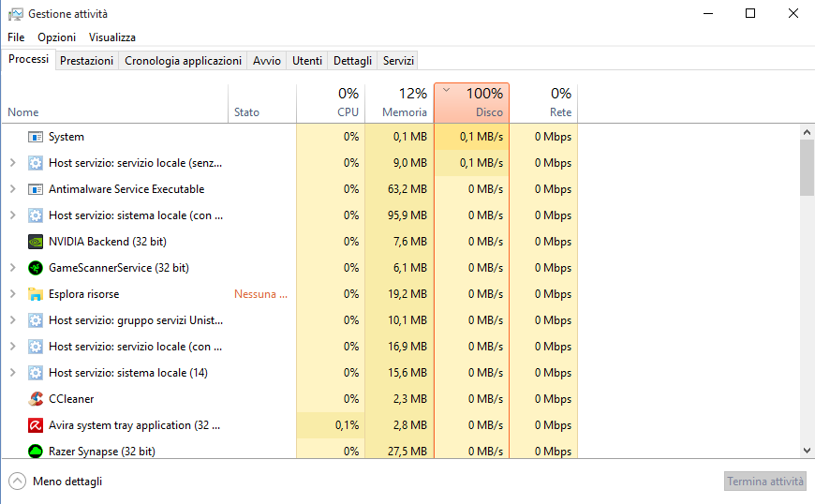Select the CCleaner process name
This screenshot has width=815, height=504.
[x=71, y=399]
